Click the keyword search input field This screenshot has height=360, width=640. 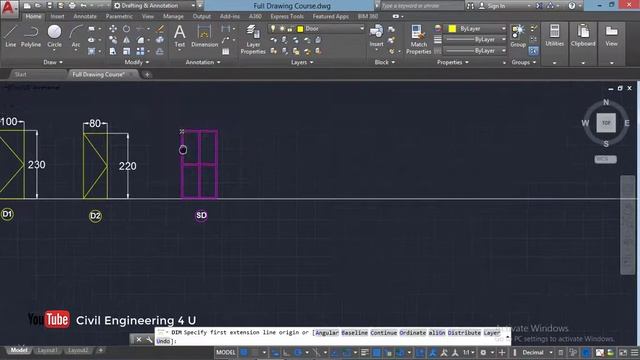pos(422,6)
